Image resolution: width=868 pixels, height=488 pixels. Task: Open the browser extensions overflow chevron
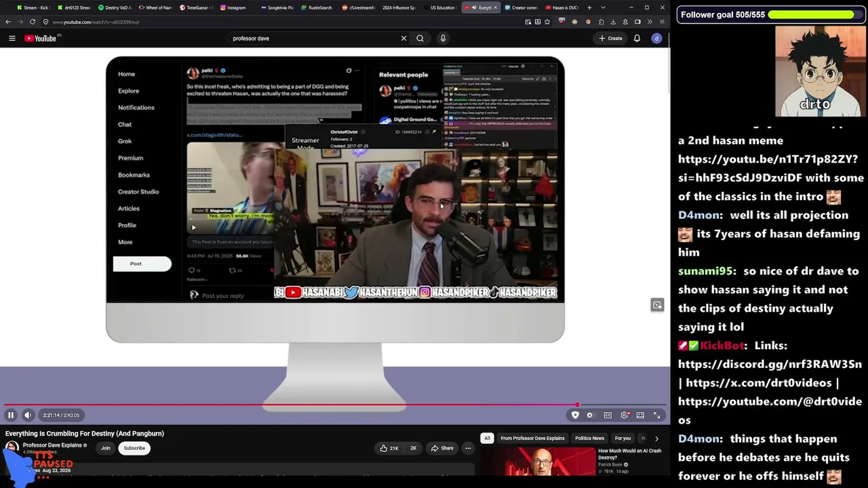click(x=650, y=22)
